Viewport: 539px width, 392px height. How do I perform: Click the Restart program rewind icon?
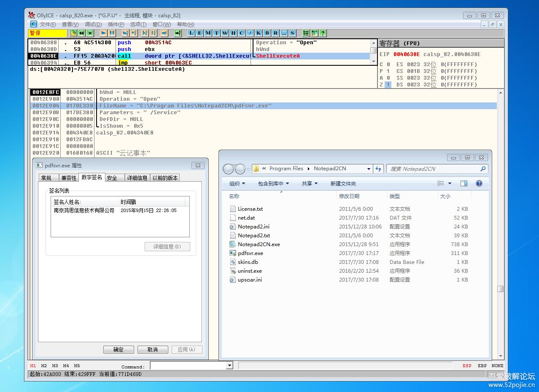(x=81, y=33)
